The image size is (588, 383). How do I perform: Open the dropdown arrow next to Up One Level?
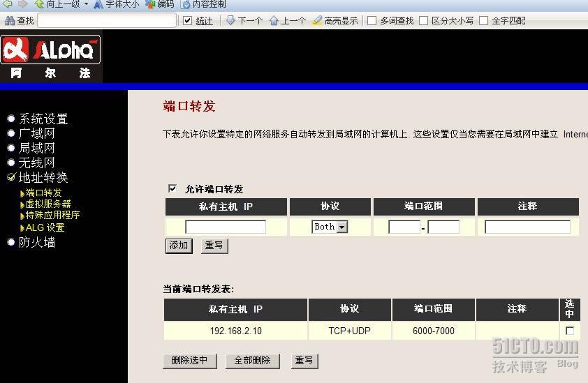(x=86, y=4)
